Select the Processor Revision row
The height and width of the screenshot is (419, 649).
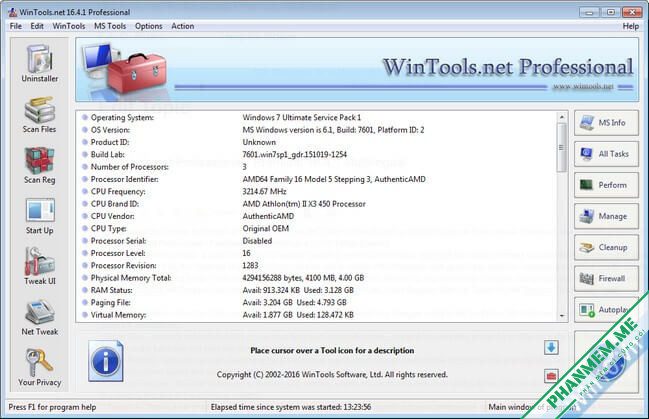(317, 265)
